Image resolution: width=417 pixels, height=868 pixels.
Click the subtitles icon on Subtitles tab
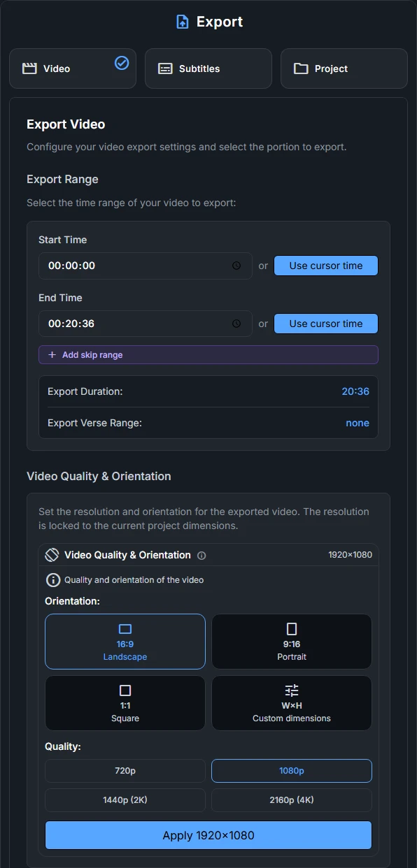pyautogui.click(x=165, y=68)
